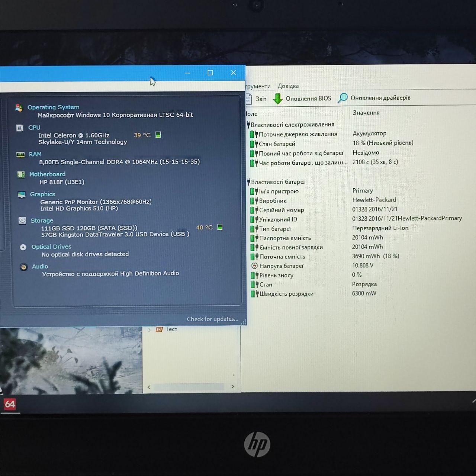The image size is (476, 476).
Task: Select the Hewlett-Packard manufacturer value
Action: tap(374, 200)
